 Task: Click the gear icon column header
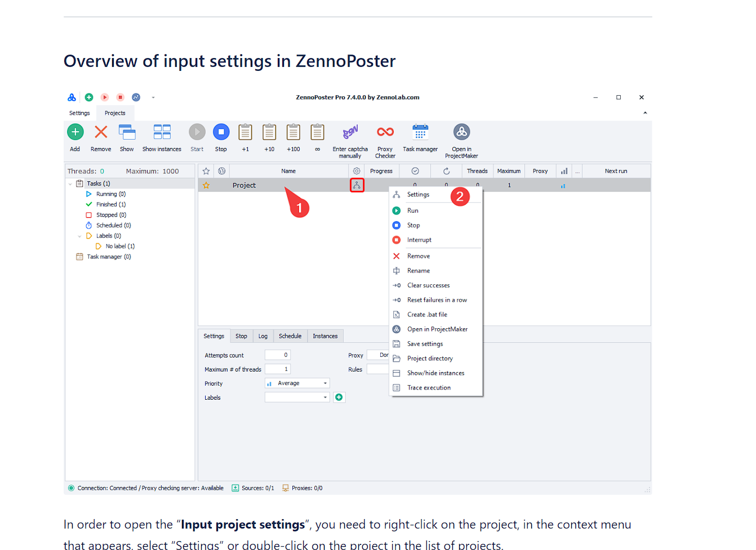coord(357,171)
